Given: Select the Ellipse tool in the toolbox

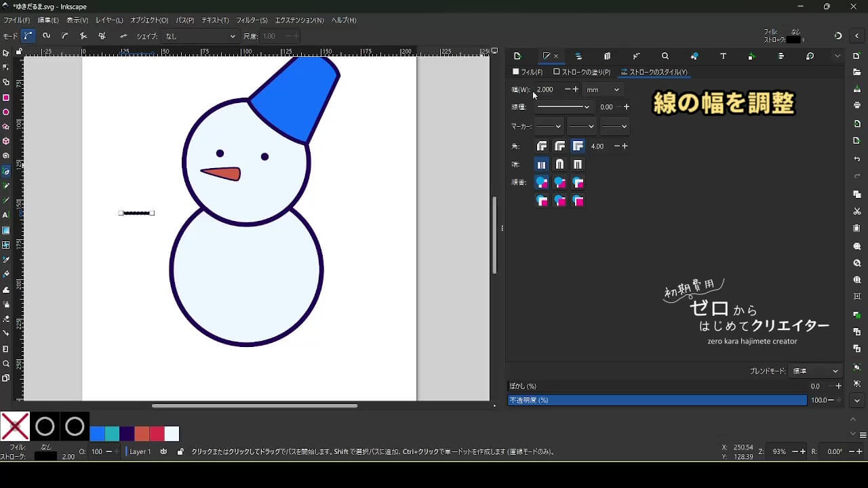Looking at the screenshot, I should (6, 113).
